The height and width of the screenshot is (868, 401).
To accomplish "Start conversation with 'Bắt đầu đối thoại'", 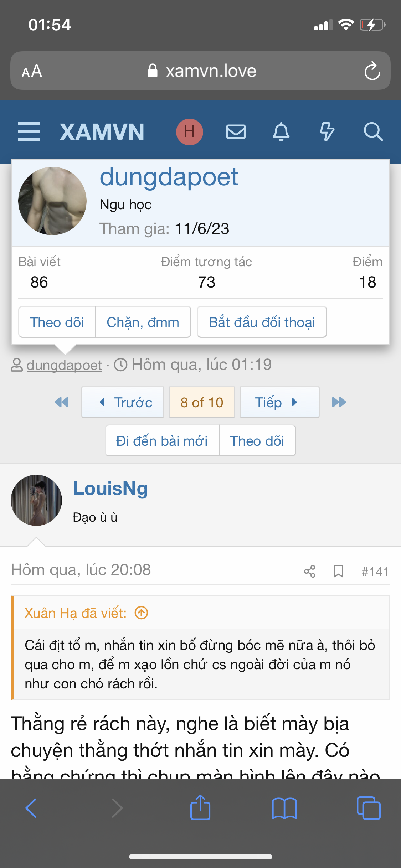I will point(262,322).
